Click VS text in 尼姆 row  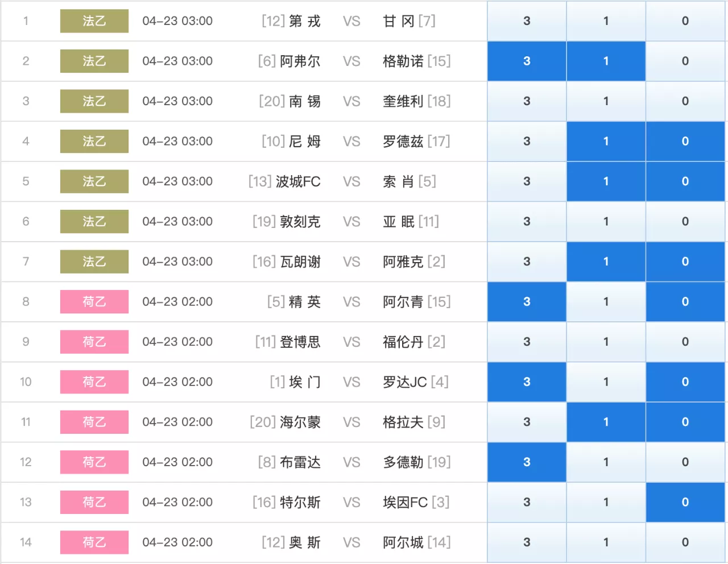[351, 141]
